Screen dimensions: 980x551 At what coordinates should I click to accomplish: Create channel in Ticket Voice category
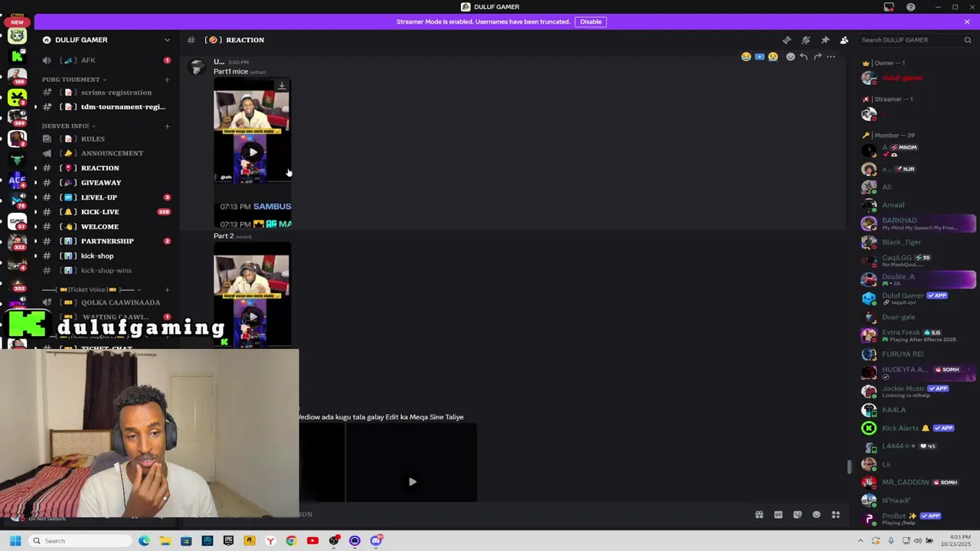point(167,289)
